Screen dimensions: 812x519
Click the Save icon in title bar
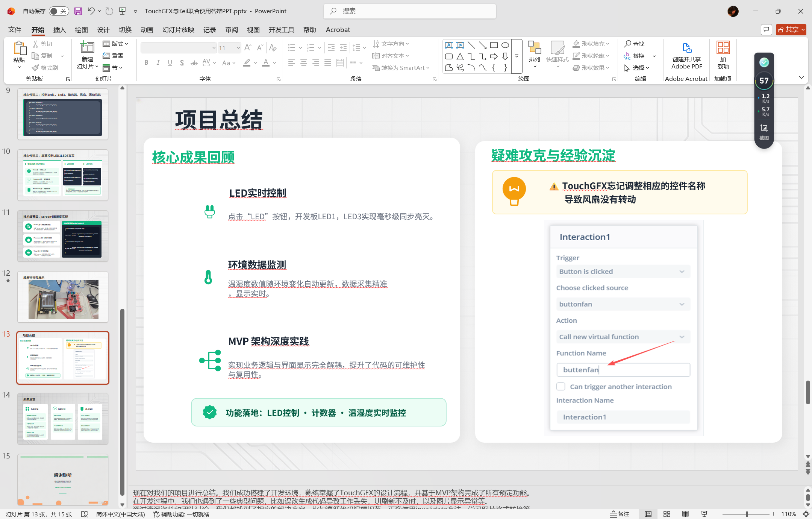(x=78, y=11)
